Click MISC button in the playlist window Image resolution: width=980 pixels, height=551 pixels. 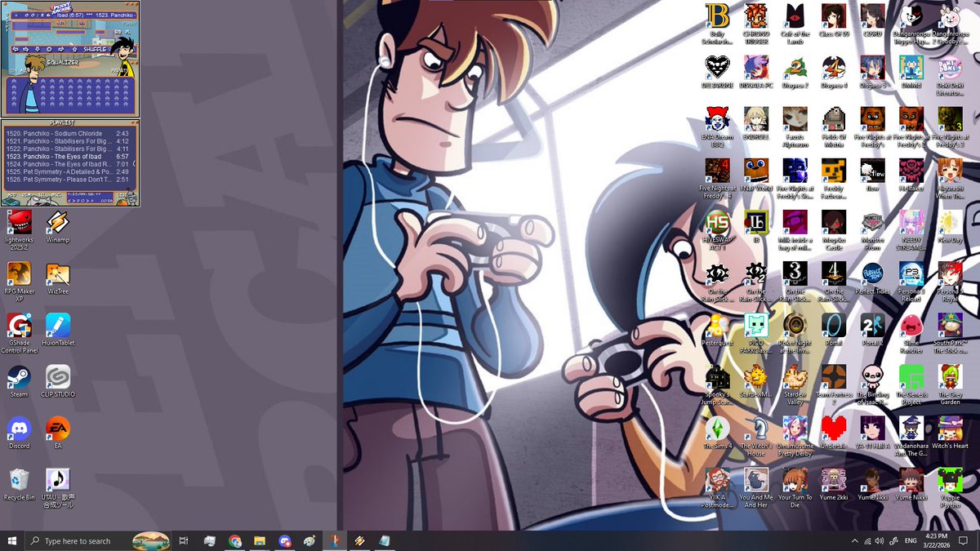coord(56,195)
